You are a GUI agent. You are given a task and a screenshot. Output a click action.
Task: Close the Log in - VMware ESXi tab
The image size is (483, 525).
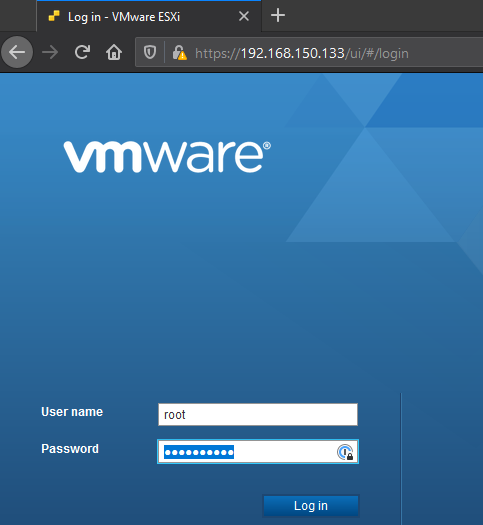pos(244,16)
